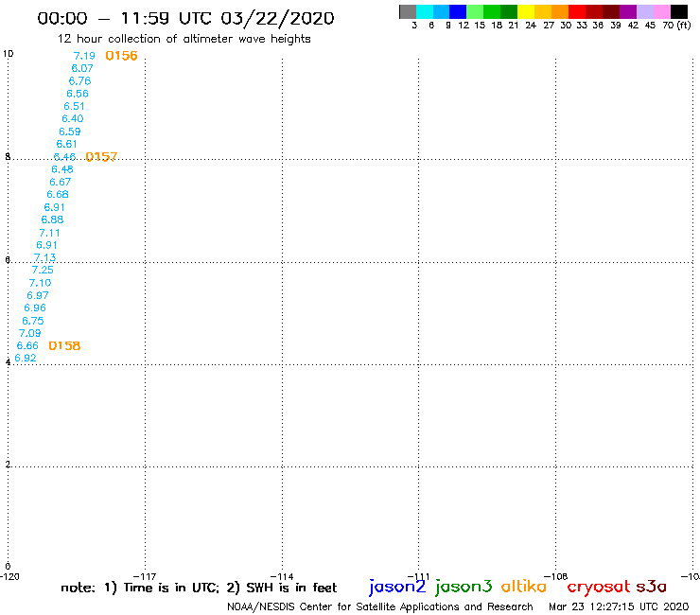Click the 7.10 wave height value
The height and width of the screenshot is (615, 700).
coord(40,283)
